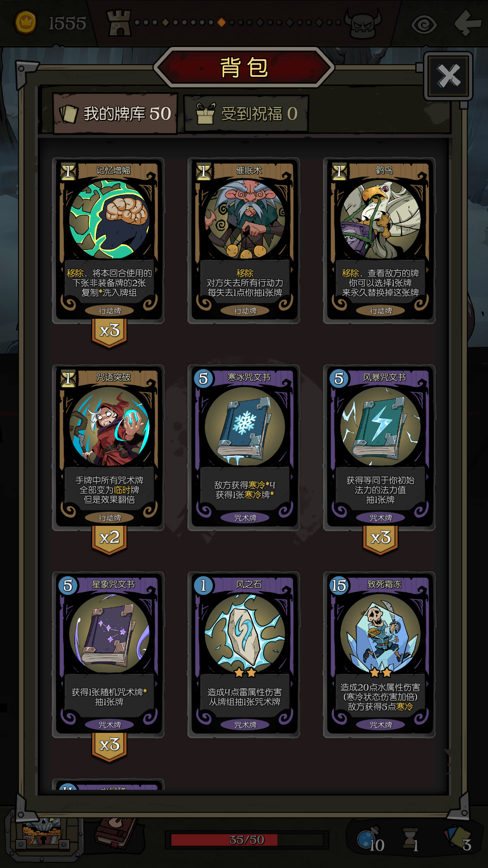Viewport: 488px width, 868px height.
Task: Open the 受到祝福 0 tab
Action: (246, 113)
